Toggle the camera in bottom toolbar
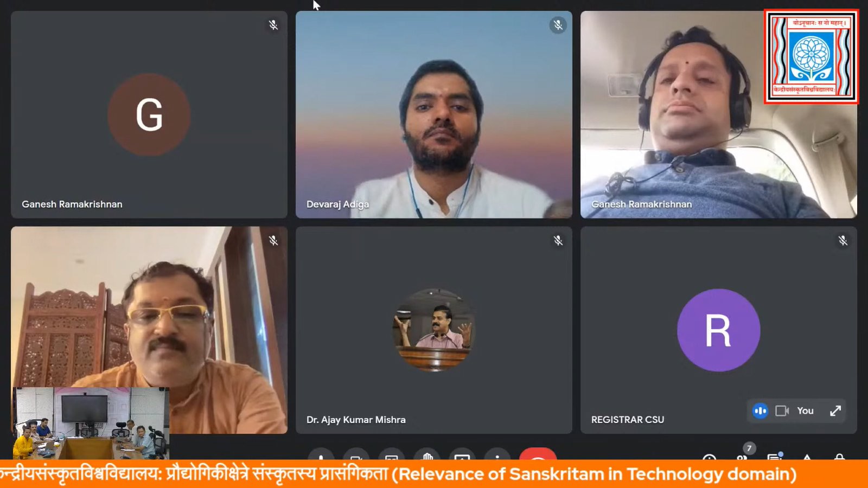The width and height of the screenshot is (868, 488). click(x=356, y=454)
